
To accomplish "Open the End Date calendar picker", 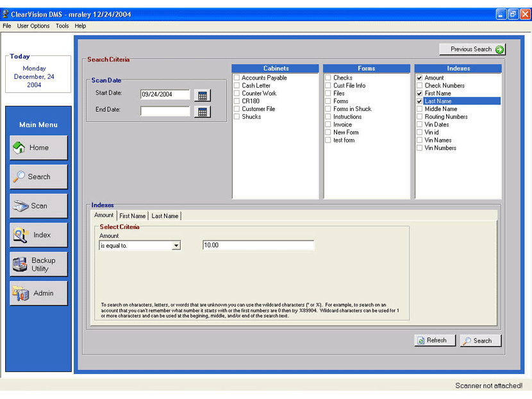I will [x=202, y=112].
